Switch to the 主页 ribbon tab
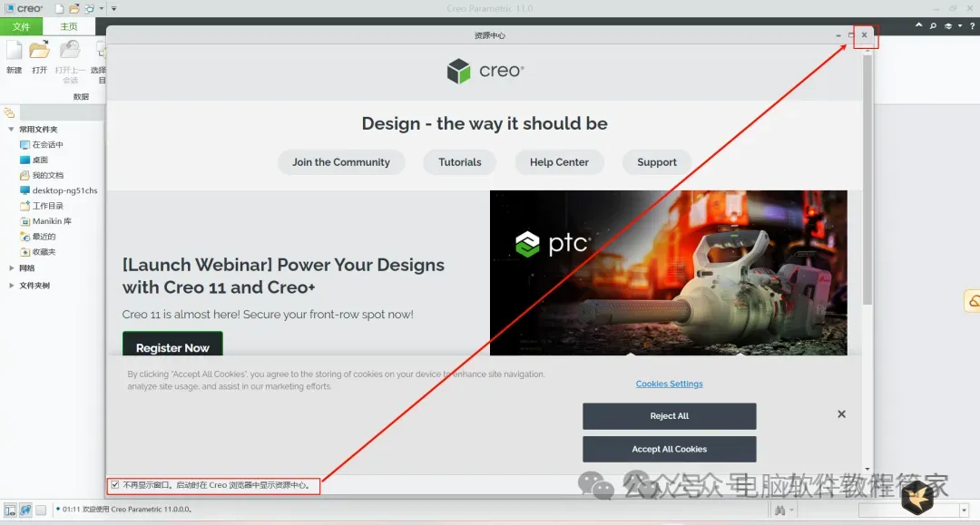This screenshot has height=525, width=980. point(69,26)
